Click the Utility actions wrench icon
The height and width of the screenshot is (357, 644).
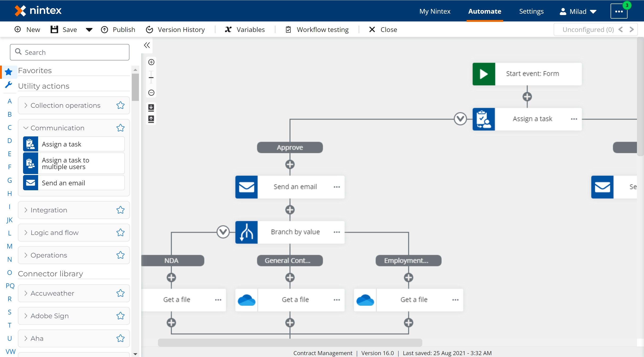pos(9,85)
